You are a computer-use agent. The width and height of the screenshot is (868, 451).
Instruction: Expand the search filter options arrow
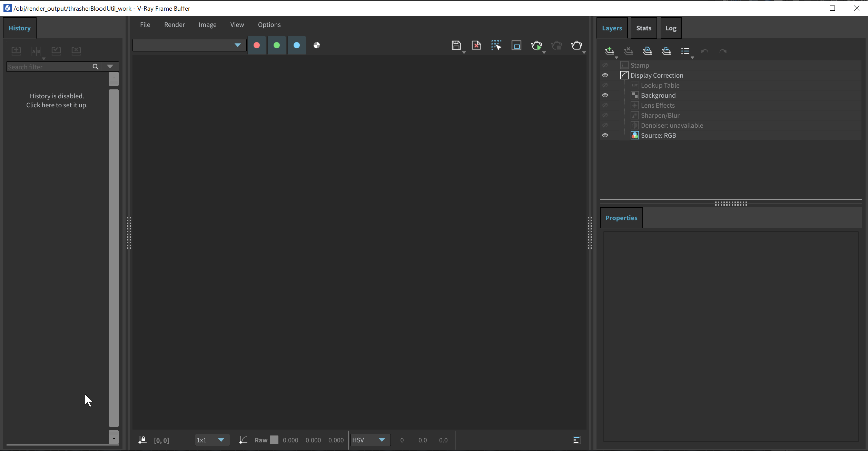pyautogui.click(x=110, y=67)
